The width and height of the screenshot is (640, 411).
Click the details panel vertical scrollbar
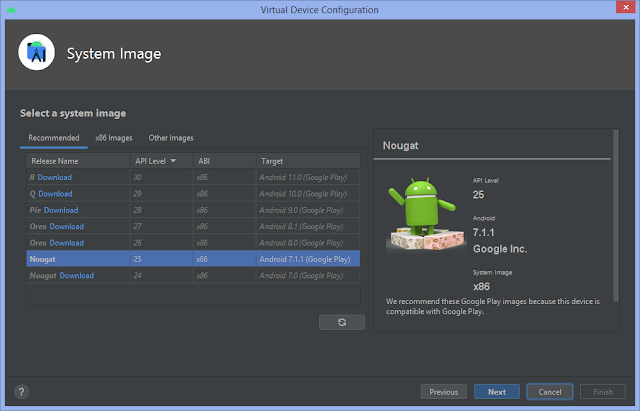(616, 215)
